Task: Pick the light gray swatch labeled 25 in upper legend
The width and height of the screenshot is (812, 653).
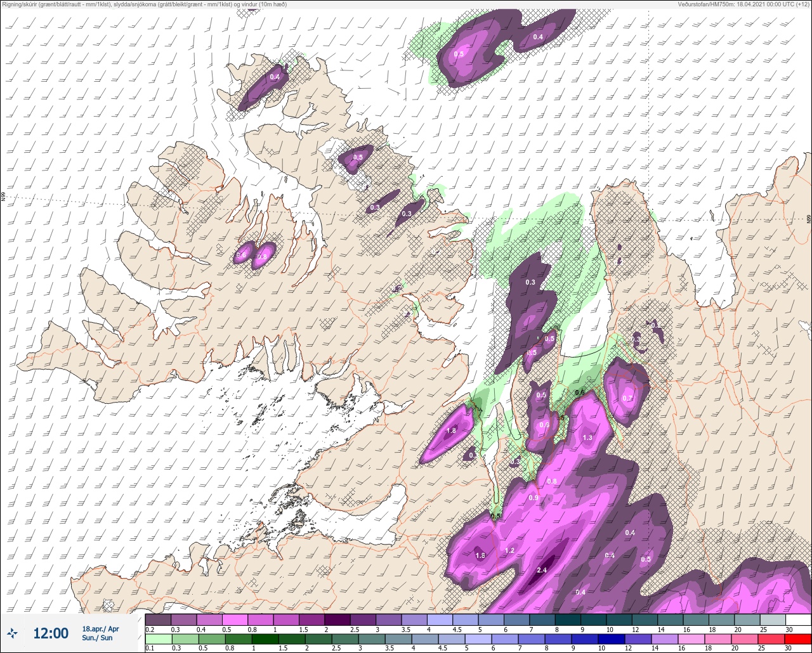Action: pyautogui.click(x=773, y=619)
